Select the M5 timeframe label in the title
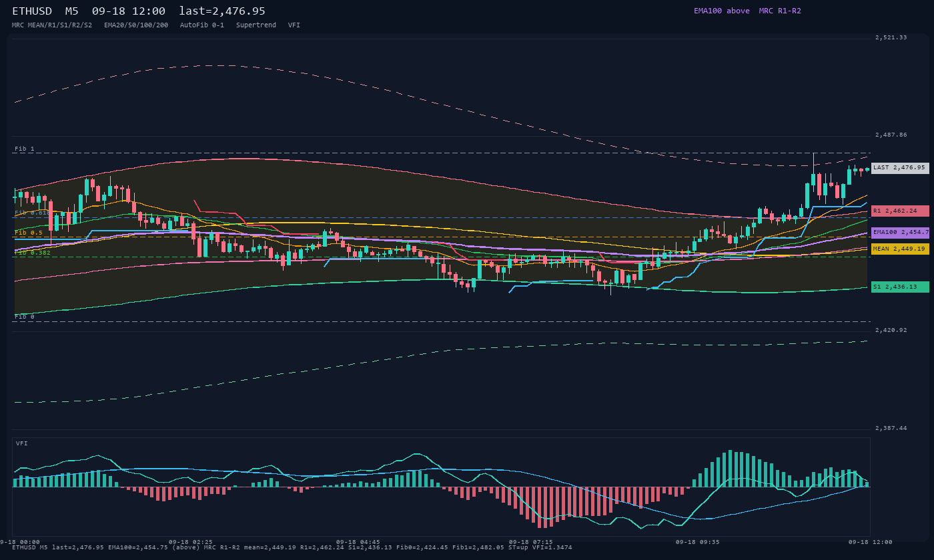Image resolution: width=934 pixels, height=560 pixels. click(x=72, y=11)
